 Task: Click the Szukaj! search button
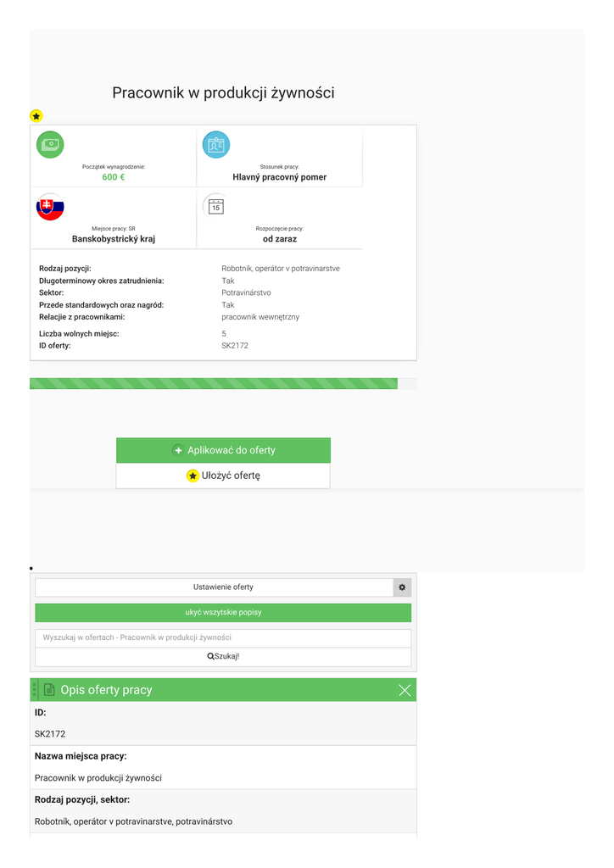point(223,656)
